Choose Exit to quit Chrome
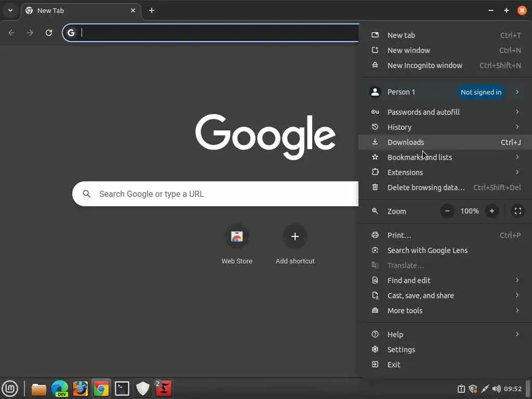532x399 pixels. (445, 365)
